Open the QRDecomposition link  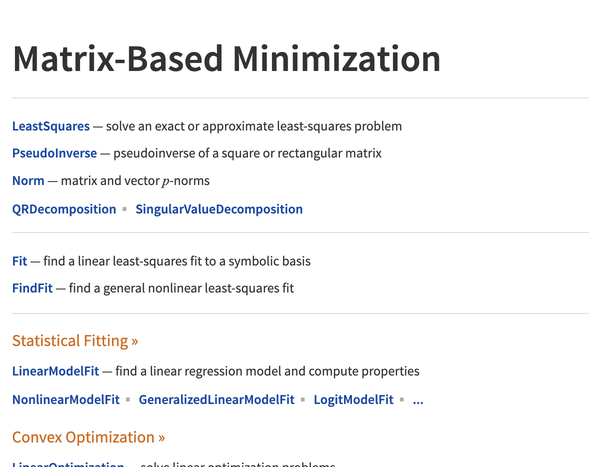coord(64,209)
